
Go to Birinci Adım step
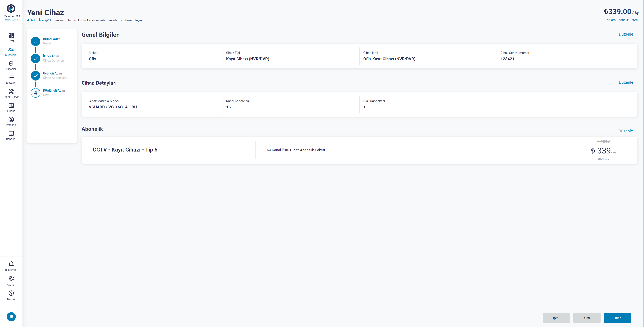51,39
